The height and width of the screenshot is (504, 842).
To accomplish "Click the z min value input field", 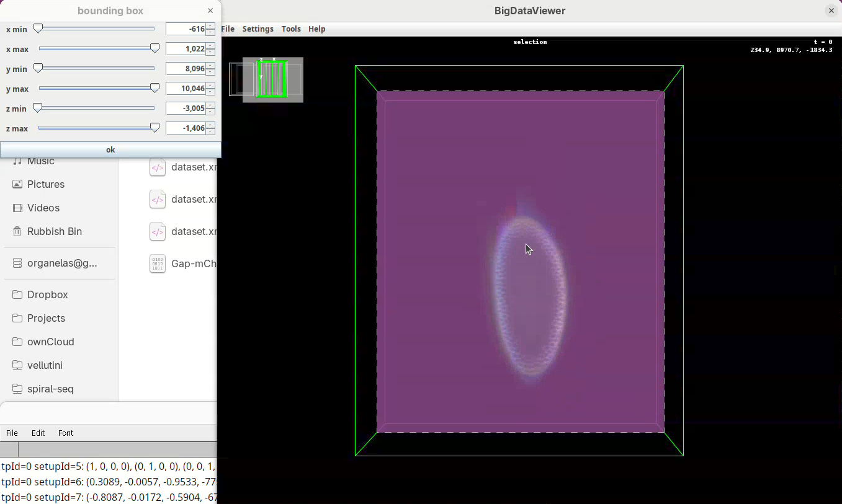I will click(186, 108).
